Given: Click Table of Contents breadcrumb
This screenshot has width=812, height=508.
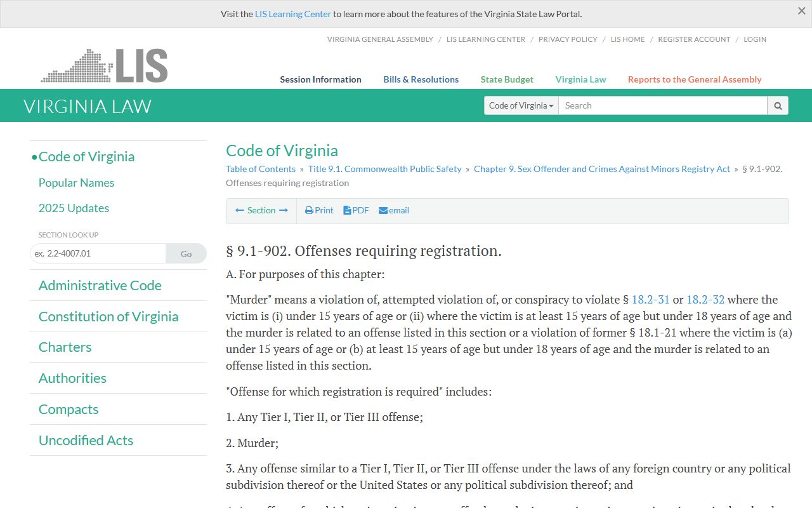Looking at the screenshot, I should click(x=261, y=169).
